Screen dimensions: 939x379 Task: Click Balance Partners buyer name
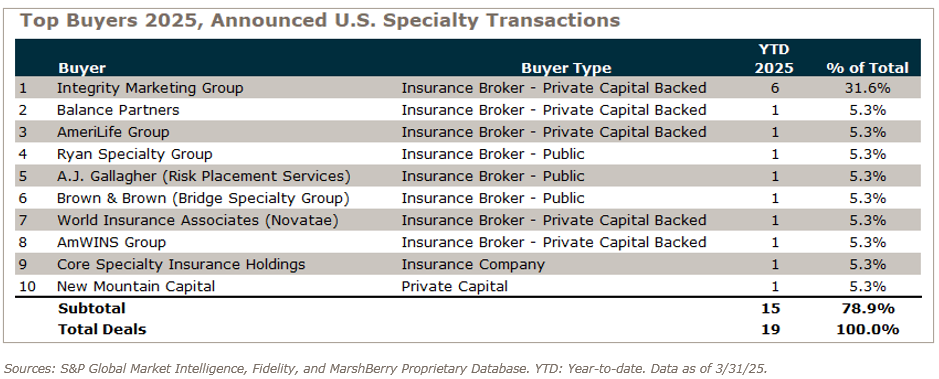tap(118, 110)
